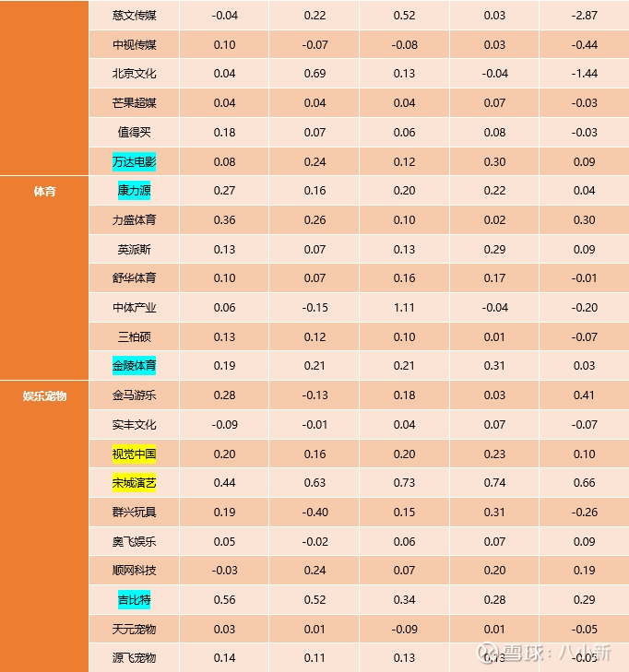Click the 天元宠物 company cell
This screenshot has height=672, width=629.
(x=135, y=630)
